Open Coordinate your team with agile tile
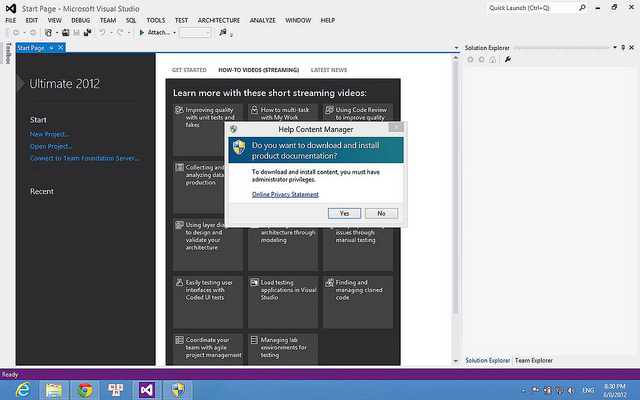This screenshot has width=640, height=400. point(208,349)
